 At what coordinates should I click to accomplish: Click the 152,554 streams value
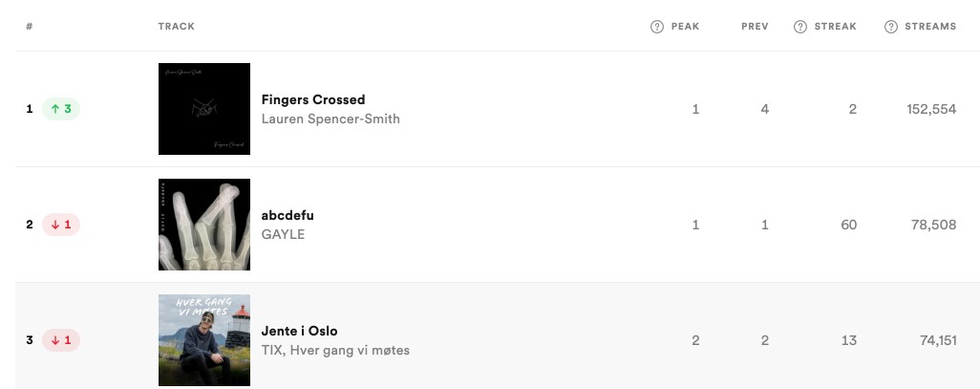931,110
